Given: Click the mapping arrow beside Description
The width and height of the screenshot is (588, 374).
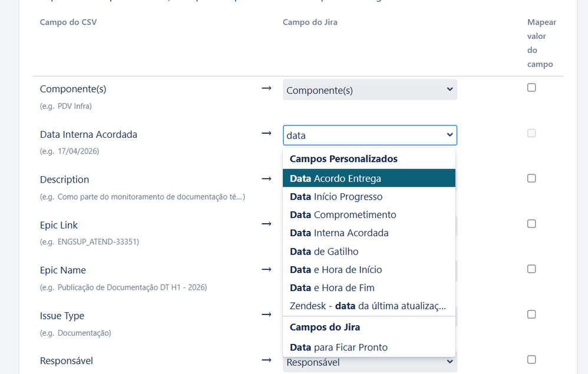Looking at the screenshot, I should coord(267,178).
